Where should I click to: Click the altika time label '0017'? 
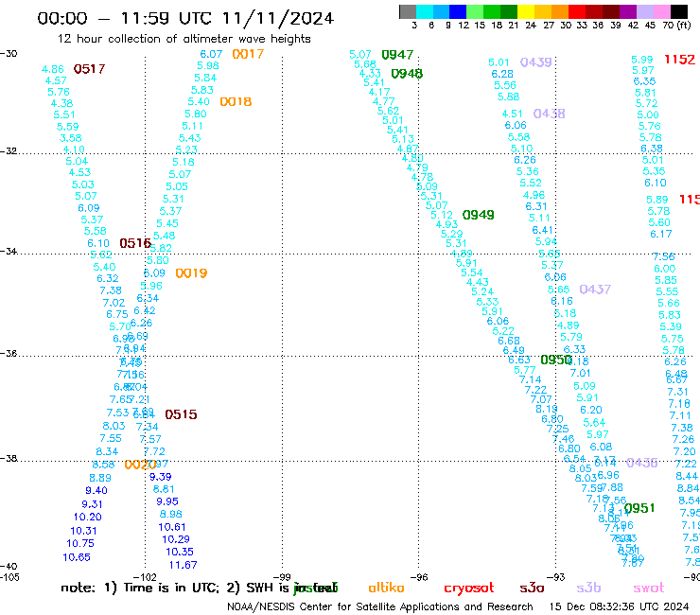[248, 54]
